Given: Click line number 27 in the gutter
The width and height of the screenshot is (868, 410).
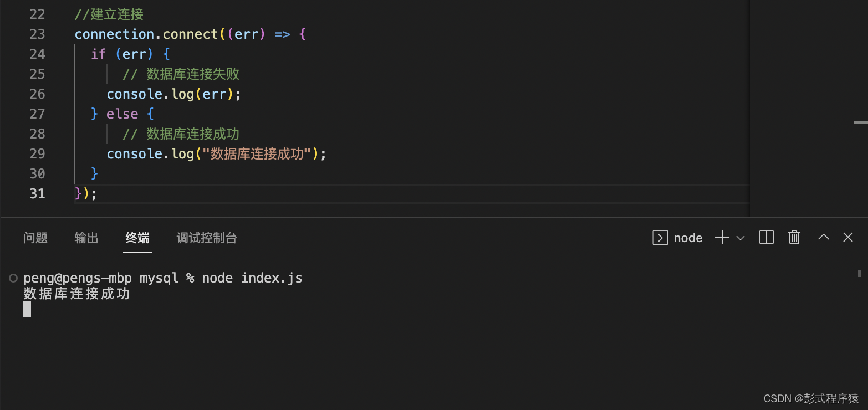Looking at the screenshot, I should coord(37,114).
